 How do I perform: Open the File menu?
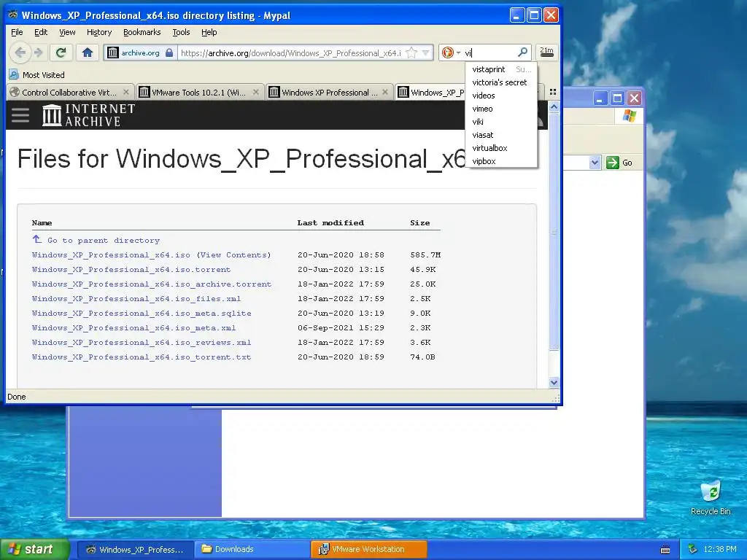coord(17,32)
